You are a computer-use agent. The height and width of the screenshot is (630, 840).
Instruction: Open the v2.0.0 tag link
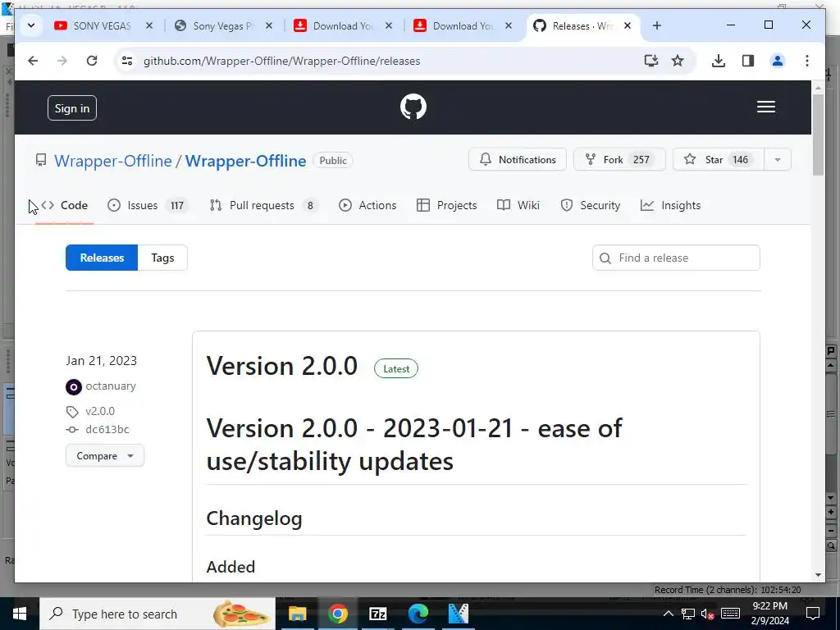pyautogui.click(x=100, y=411)
